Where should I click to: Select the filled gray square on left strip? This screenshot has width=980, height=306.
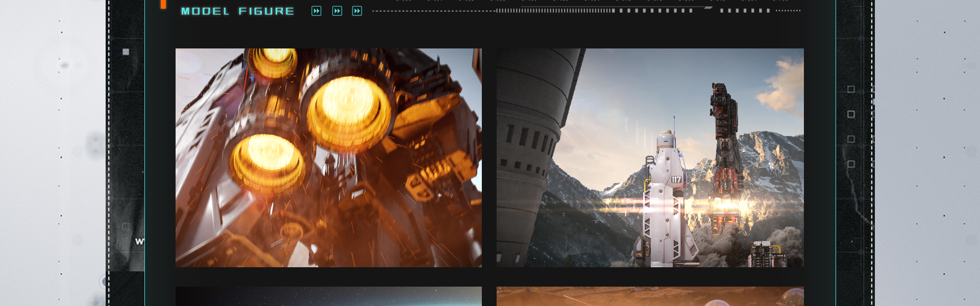(126, 52)
